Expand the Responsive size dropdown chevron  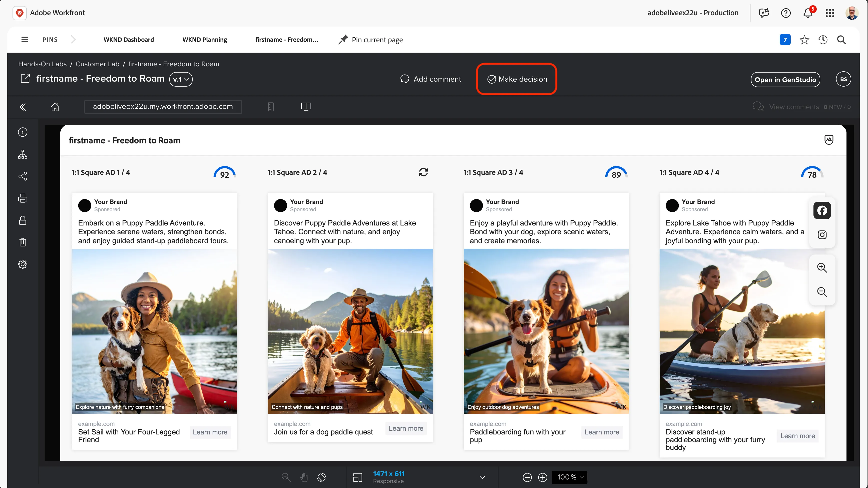[482, 477]
